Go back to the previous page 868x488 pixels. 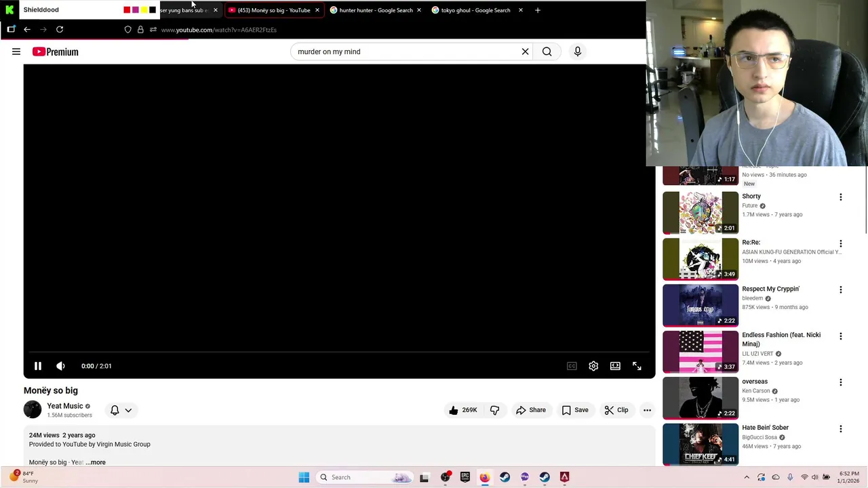(27, 29)
